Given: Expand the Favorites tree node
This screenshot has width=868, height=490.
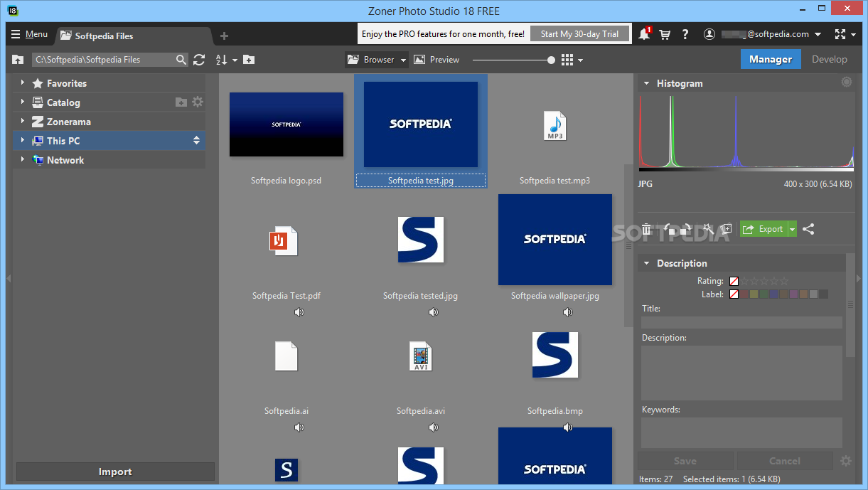Looking at the screenshot, I should click(23, 83).
